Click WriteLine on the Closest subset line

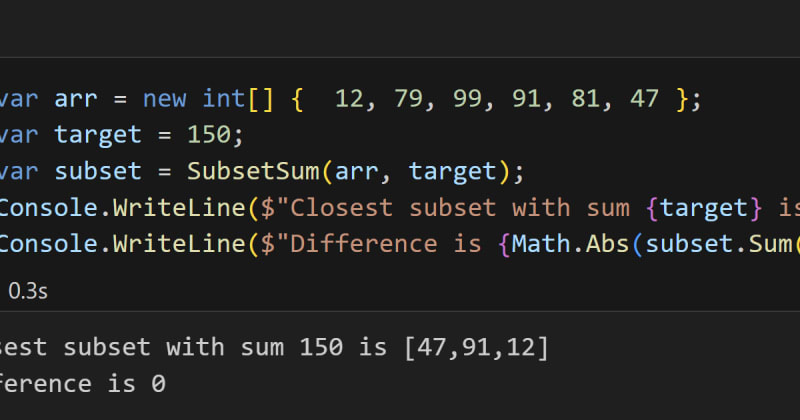click(x=179, y=208)
